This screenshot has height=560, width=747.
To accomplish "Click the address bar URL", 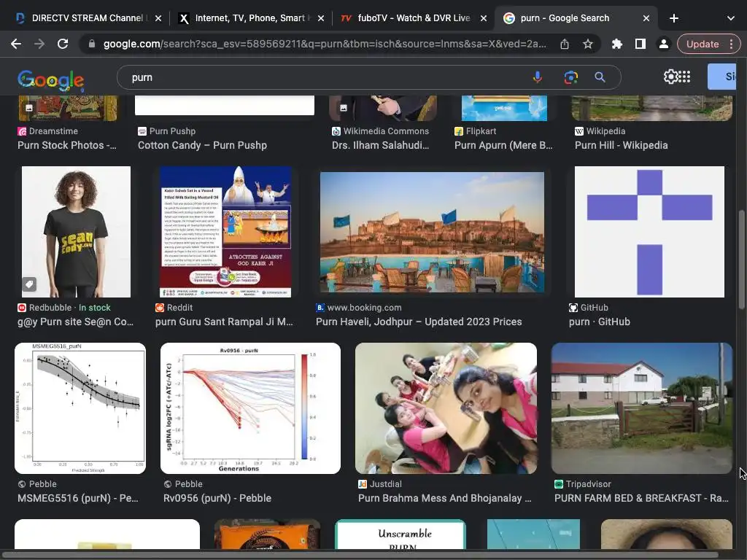I will point(324,44).
